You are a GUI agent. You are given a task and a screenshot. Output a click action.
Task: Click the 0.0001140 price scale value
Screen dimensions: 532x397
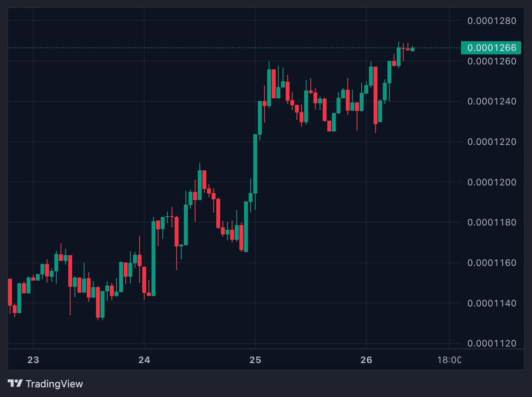coord(492,303)
